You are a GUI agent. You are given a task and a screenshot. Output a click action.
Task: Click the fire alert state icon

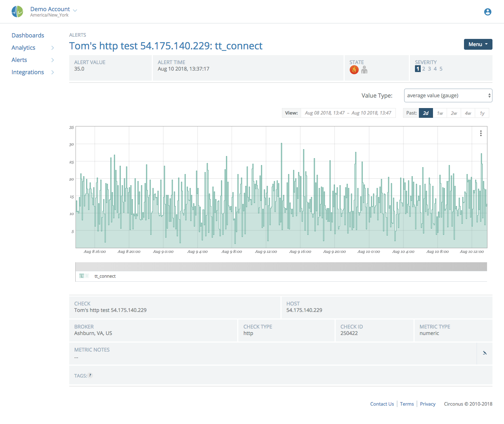tap(354, 70)
